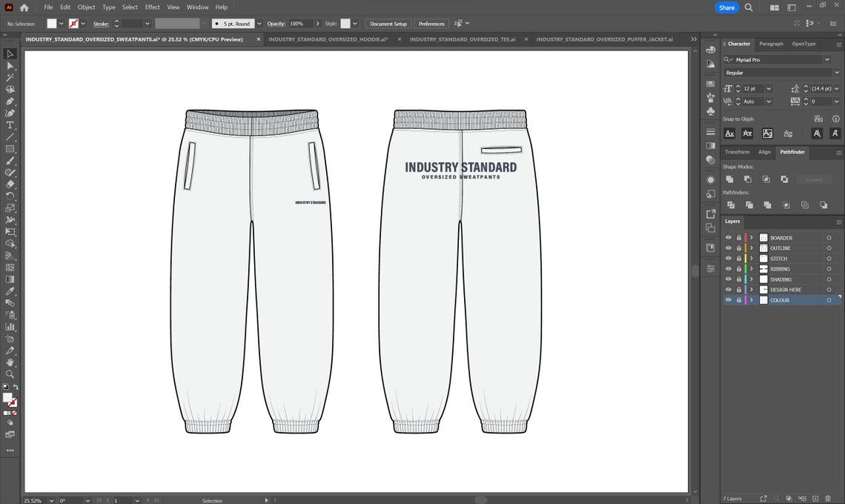Click the Document Setup button
Screen dimensions: 845x504
[388, 23]
